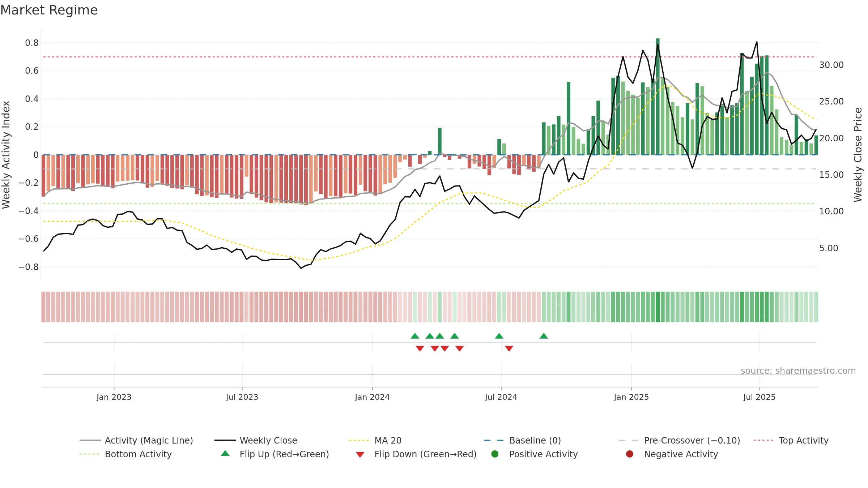868x488 pixels.
Task: Click the Jan 2024 x-axis label
Action: pyautogui.click(x=372, y=397)
